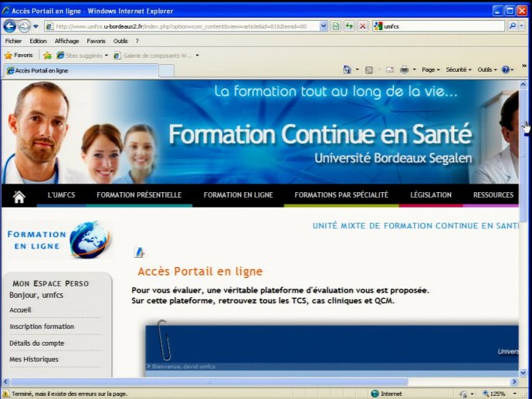Open the Favoris menu in menu bar

[x=96, y=41]
